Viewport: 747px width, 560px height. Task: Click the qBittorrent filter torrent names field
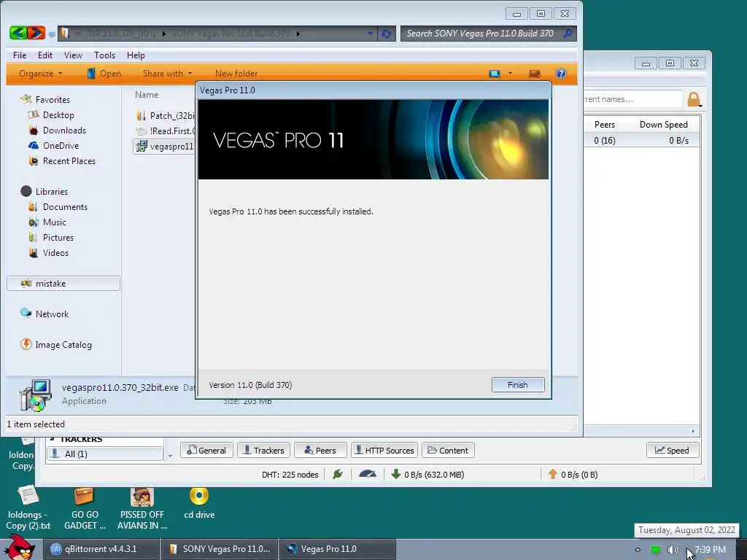pyautogui.click(x=632, y=99)
